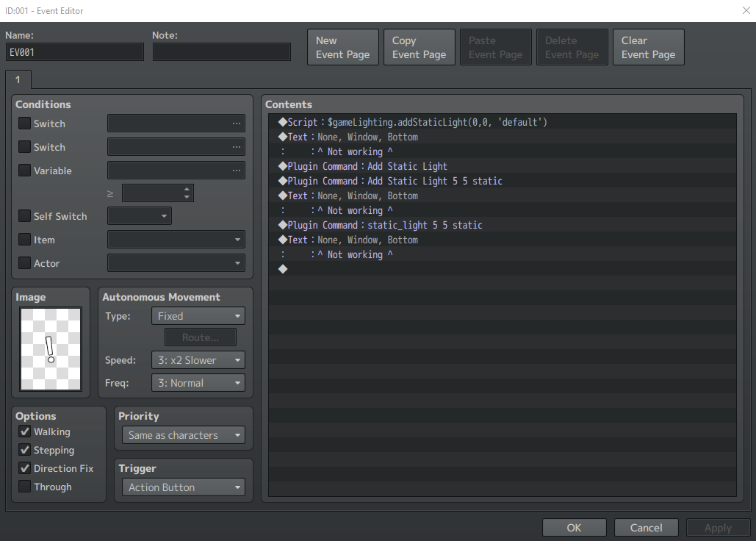Viewport: 756px width, 541px height.
Task: Click the event Name field EV001
Action: [x=75, y=52]
